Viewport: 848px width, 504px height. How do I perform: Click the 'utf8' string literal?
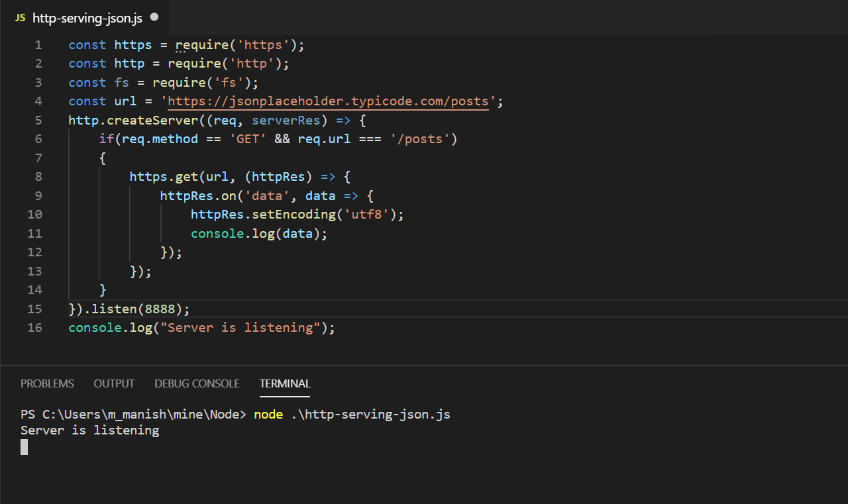click(366, 215)
